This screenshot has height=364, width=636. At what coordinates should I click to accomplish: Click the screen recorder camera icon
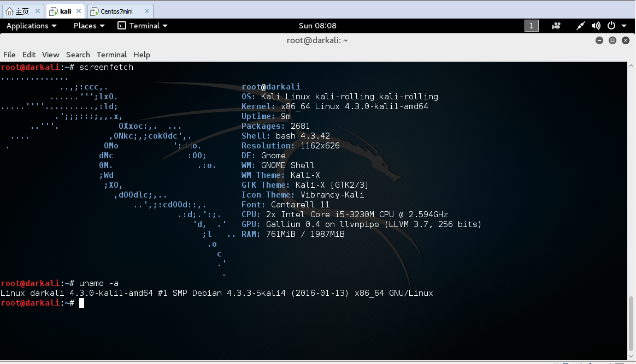click(x=556, y=26)
